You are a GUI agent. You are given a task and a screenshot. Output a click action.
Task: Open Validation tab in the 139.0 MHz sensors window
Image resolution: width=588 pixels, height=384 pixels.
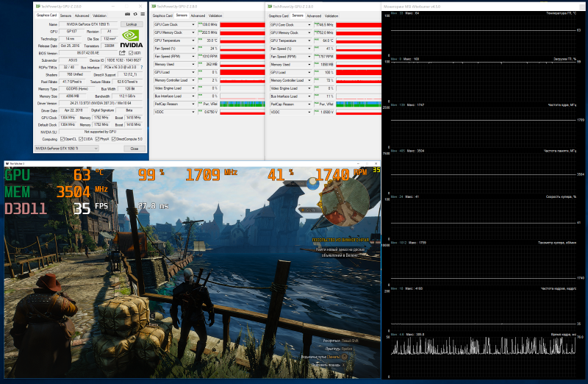pyautogui.click(x=215, y=15)
